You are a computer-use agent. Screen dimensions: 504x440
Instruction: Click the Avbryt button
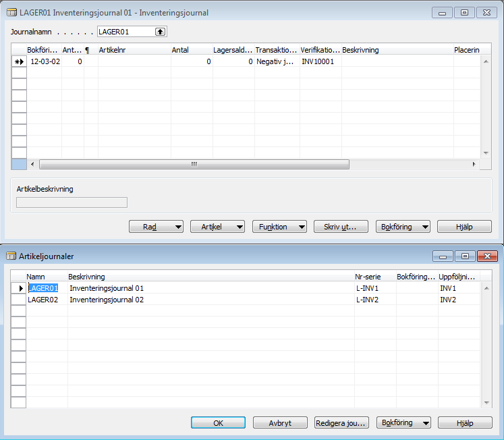(280, 422)
